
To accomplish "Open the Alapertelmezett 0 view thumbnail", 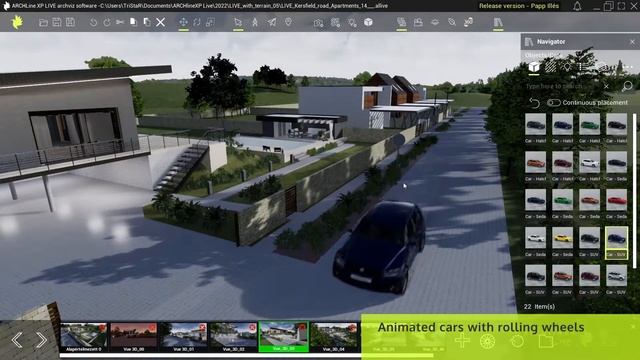I will point(84,337).
